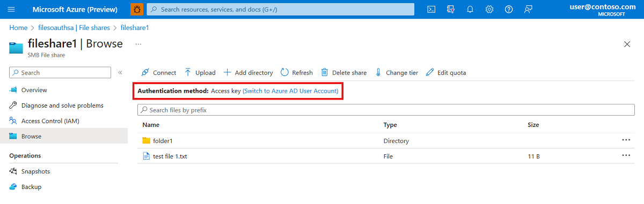
Task: Open folder1 directory in the list
Action: 163,141
